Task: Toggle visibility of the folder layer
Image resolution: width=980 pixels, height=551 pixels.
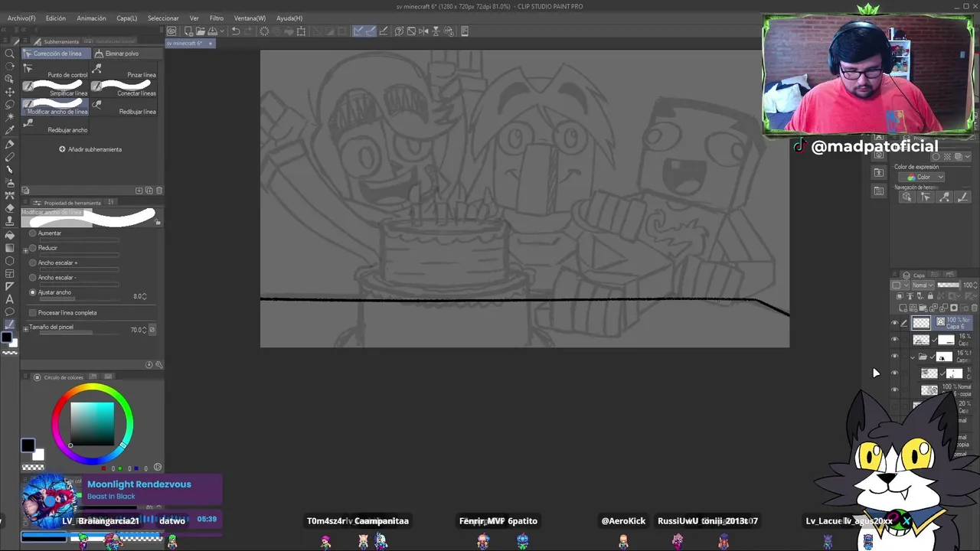Action: (x=894, y=357)
